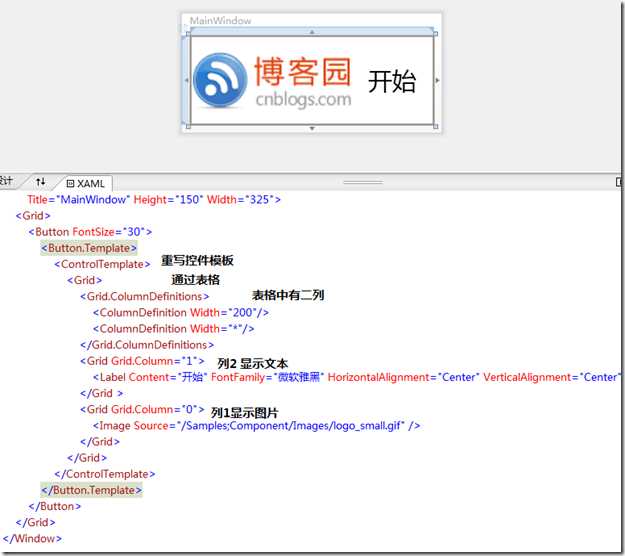The width and height of the screenshot is (625, 556).
Task: Click the opening Button.Template tag
Action: (x=89, y=248)
